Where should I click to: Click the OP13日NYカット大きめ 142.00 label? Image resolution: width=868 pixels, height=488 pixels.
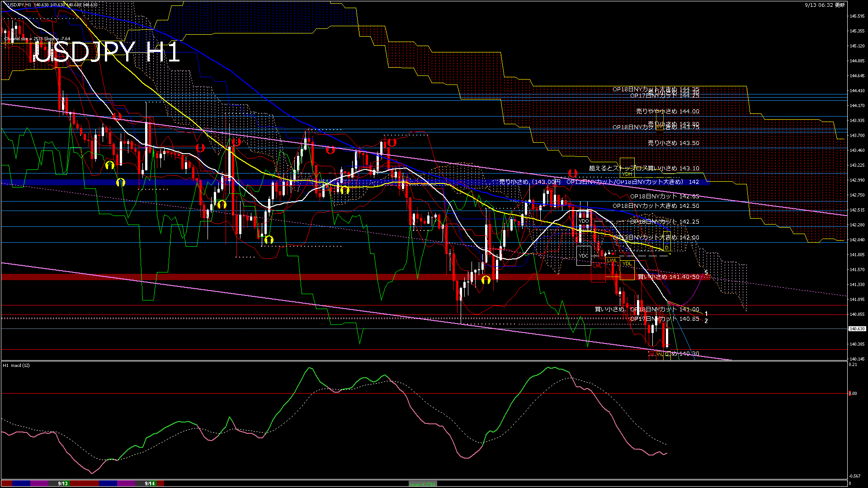(656, 237)
